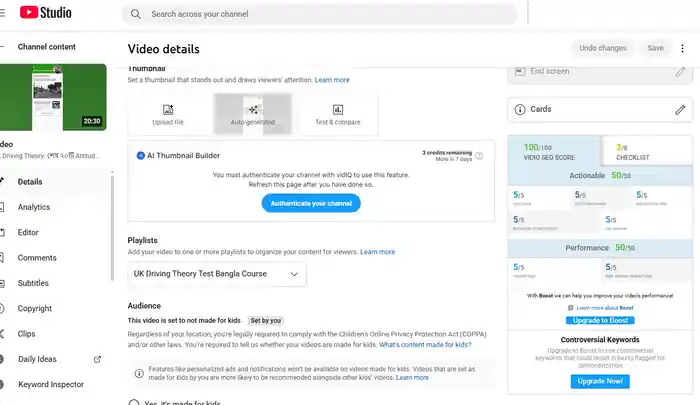The width and height of the screenshot is (700, 405).
Task: Open Comments in sidebar
Action: [x=37, y=258]
